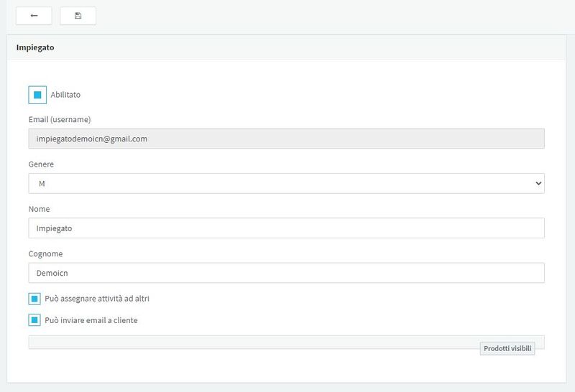Click the Prodotti visibili button

point(507,348)
